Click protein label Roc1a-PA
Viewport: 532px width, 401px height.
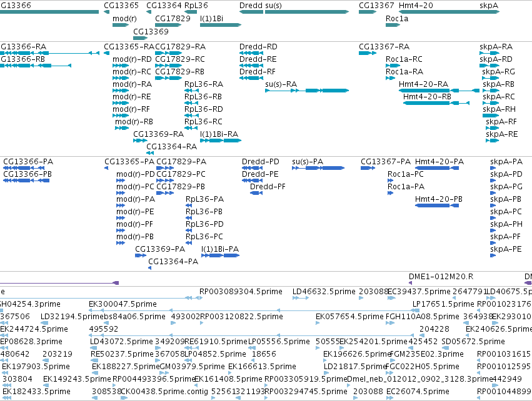tap(406, 186)
